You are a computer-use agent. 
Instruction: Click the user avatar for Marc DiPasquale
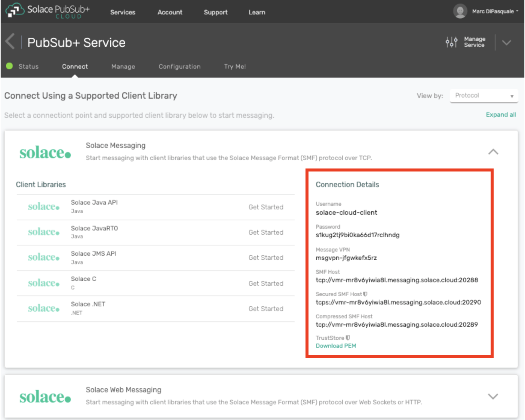click(460, 11)
